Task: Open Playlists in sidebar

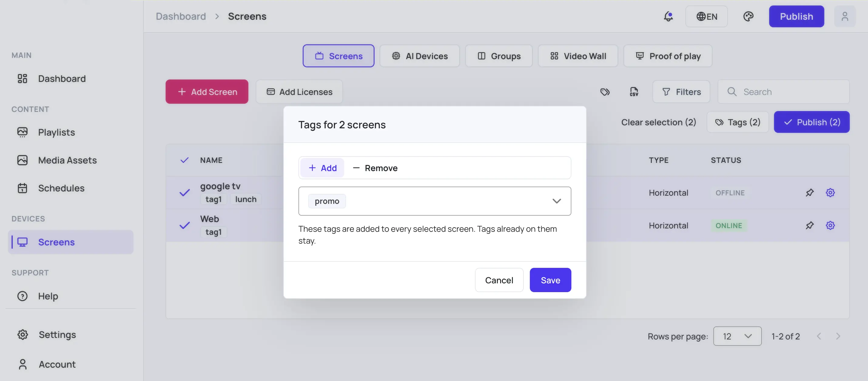Action: tap(70, 132)
